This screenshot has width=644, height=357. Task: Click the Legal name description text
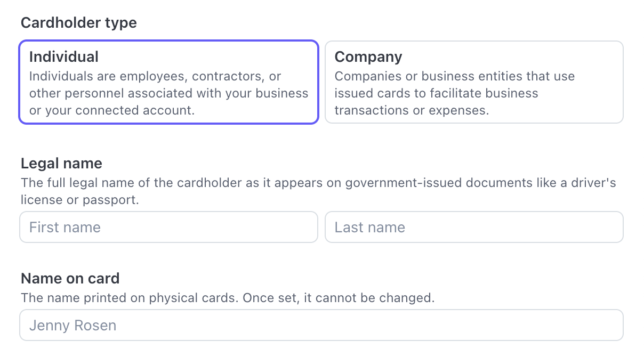tap(318, 191)
